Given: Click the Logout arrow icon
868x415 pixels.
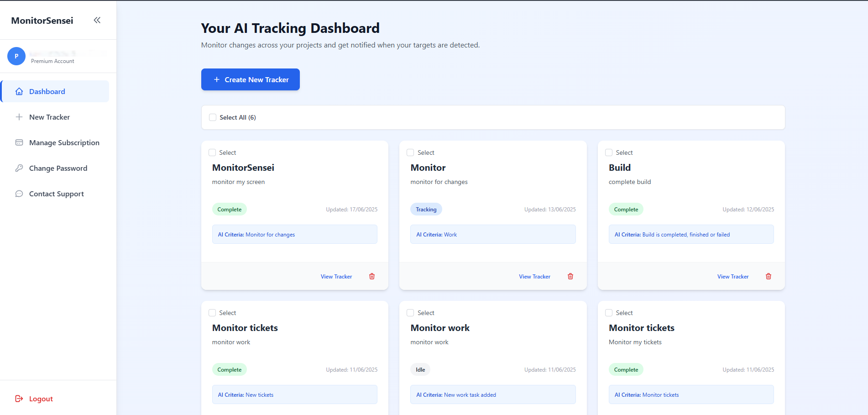Looking at the screenshot, I should pyautogui.click(x=19, y=399).
